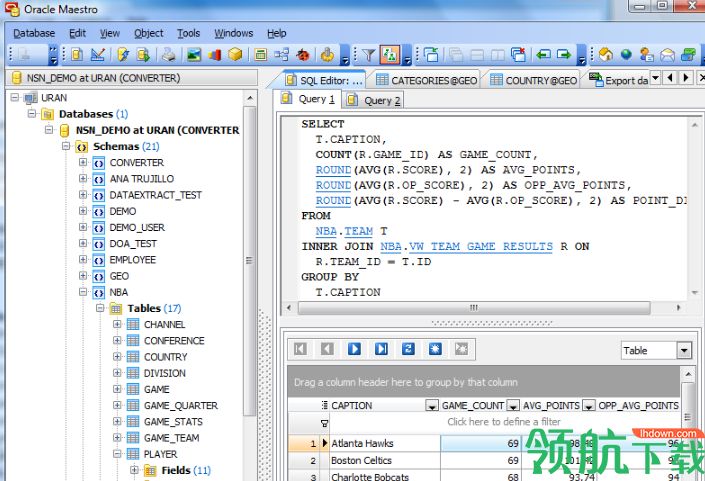The image size is (705, 481).
Task: Expand the Fields (11) node
Action: click(134, 469)
